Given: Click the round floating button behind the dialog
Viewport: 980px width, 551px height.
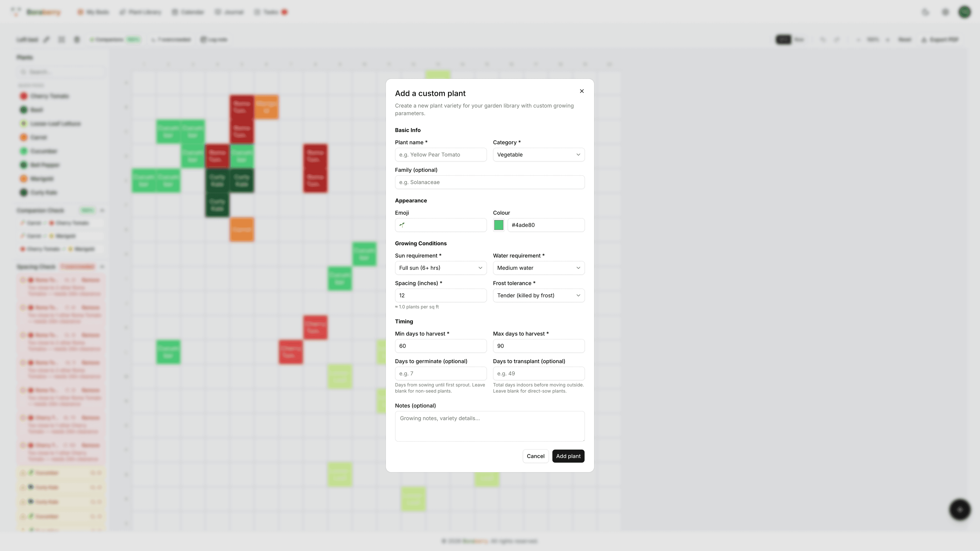Looking at the screenshot, I should tap(960, 510).
